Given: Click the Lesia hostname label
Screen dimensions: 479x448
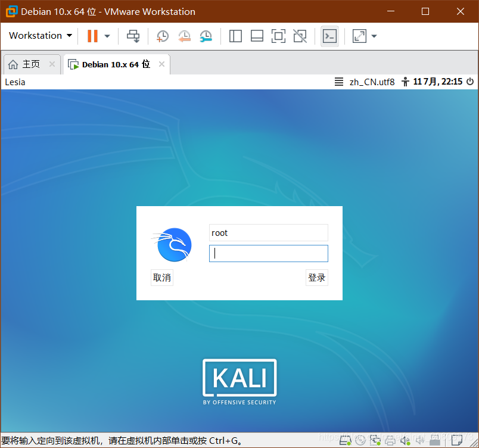Looking at the screenshot, I should coord(15,82).
